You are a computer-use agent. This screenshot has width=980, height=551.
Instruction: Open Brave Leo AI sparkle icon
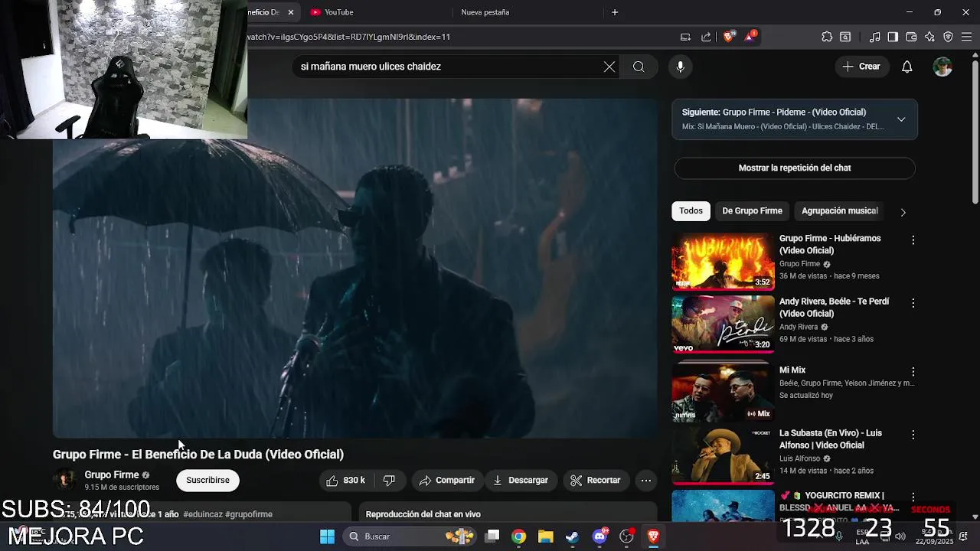coord(929,37)
